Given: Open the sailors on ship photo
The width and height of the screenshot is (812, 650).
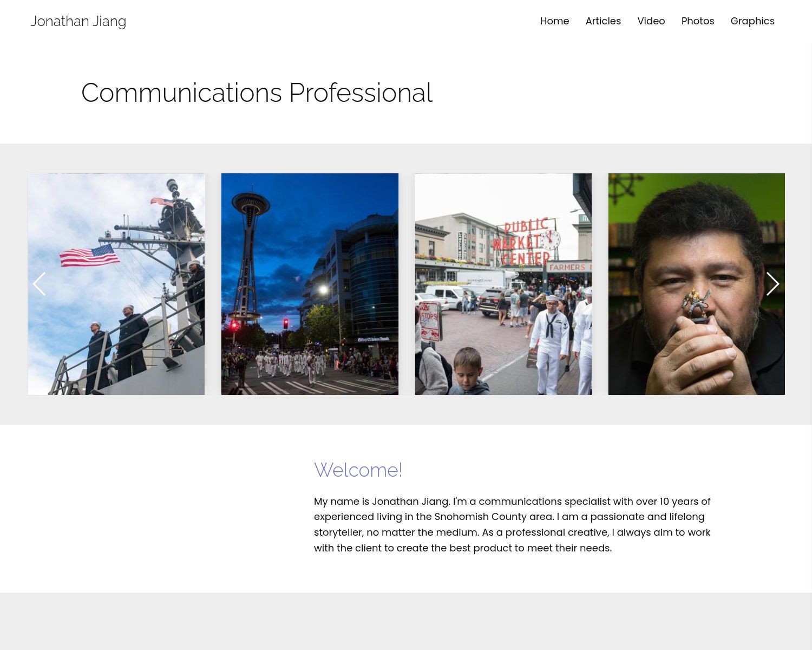Looking at the screenshot, I should (116, 284).
